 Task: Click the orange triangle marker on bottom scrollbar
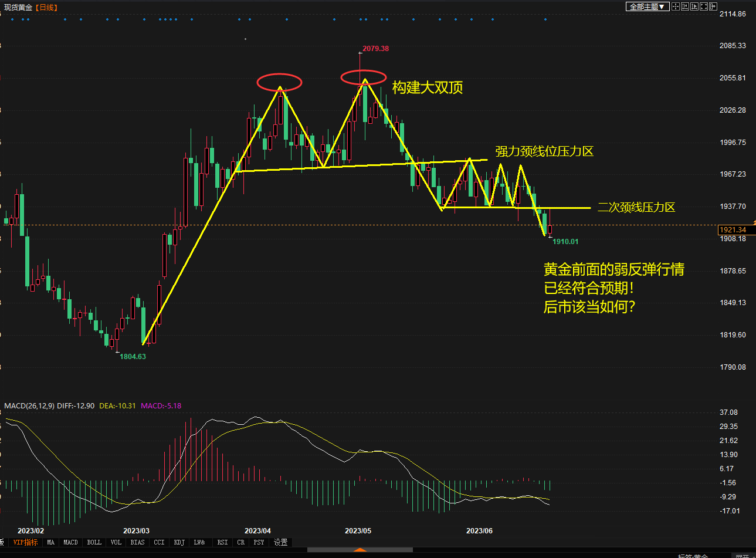pyautogui.click(x=360, y=550)
